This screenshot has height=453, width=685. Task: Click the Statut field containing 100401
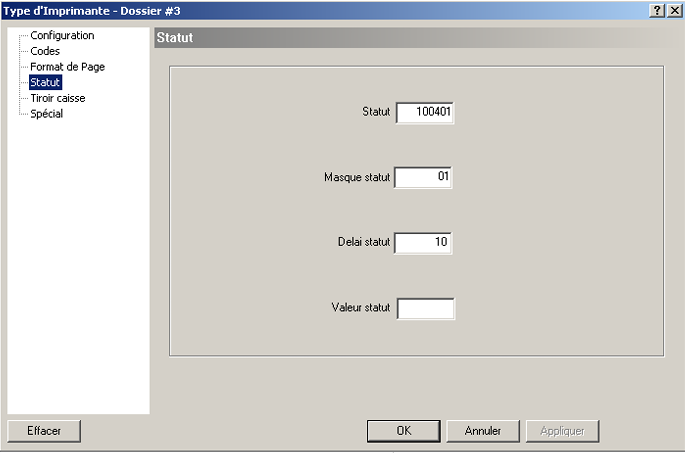[x=425, y=113]
